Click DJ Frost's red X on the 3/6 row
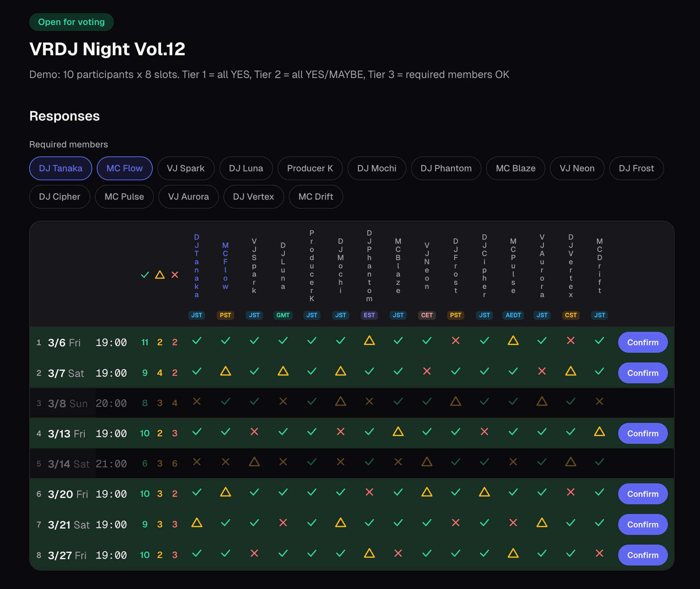700x589 pixels. tap(456, 342)
